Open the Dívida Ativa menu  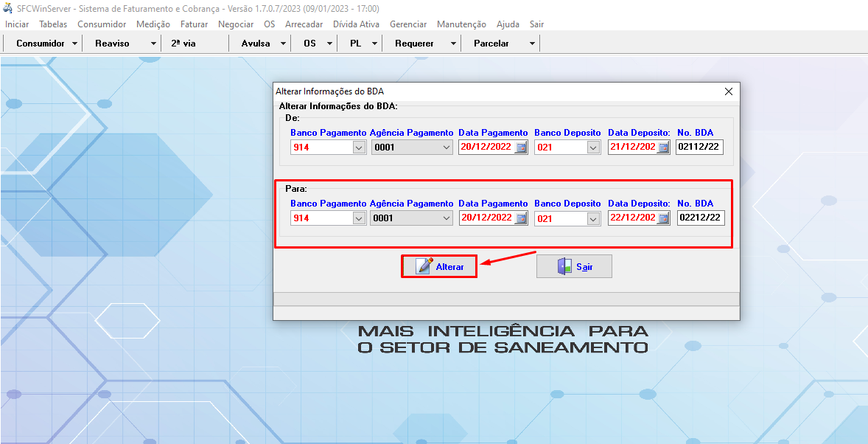pyautogui.click(x=356, y=24)
